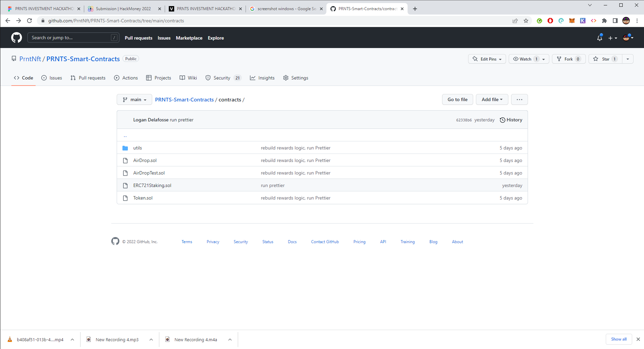Click the file icon beside AirDrop.sol

click(125, 160)
